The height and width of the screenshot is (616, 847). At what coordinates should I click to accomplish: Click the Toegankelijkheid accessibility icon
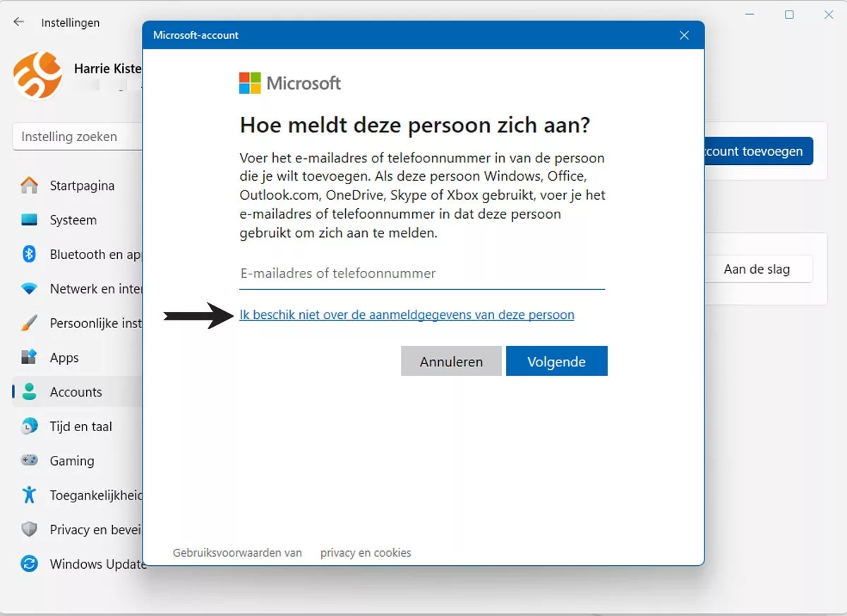pos(29,495)
